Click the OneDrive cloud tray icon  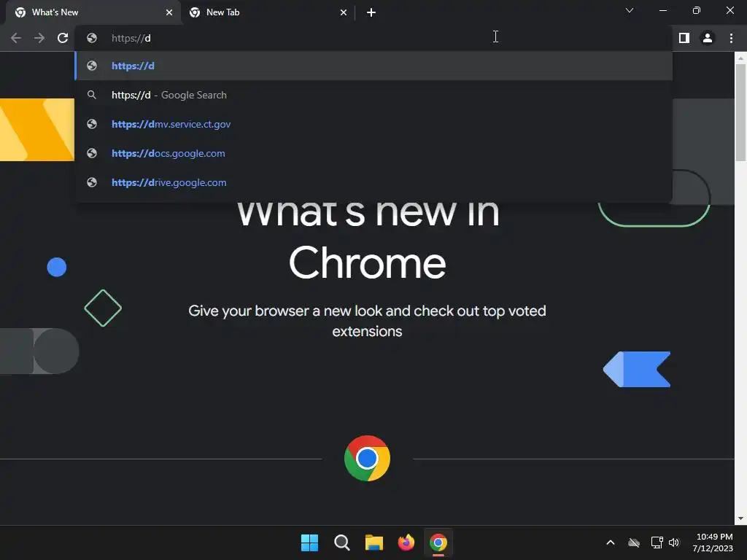pyautogui.click(x=634, y=542)
